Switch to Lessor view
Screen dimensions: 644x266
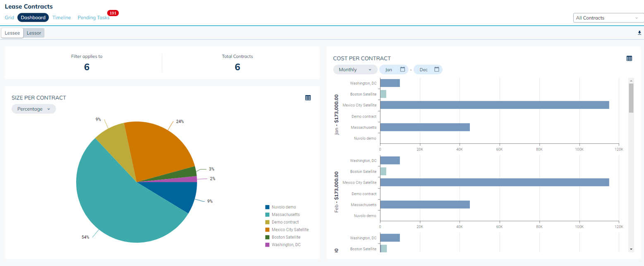coord(34,33)
